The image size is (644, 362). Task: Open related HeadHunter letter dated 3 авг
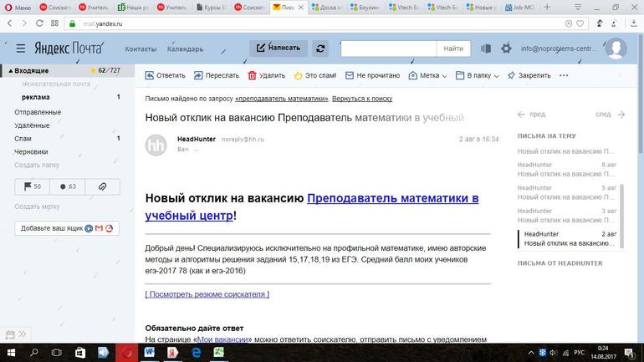point(567,215)
